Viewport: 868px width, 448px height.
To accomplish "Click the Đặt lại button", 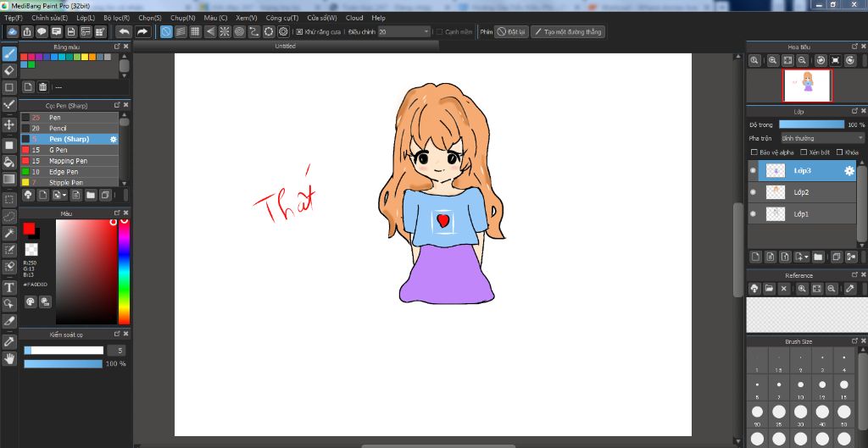I will click(x=511, y=32).
